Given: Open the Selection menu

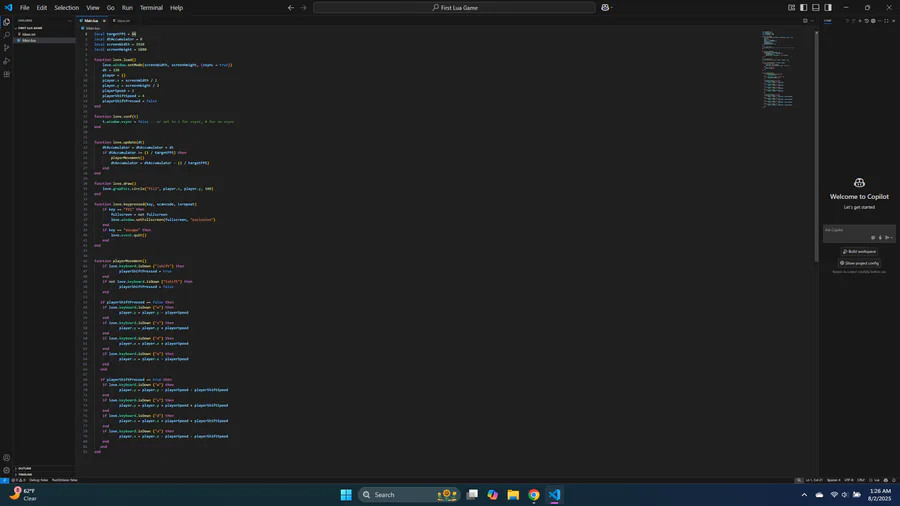Looking at the screenshot, I should point(67,7).
